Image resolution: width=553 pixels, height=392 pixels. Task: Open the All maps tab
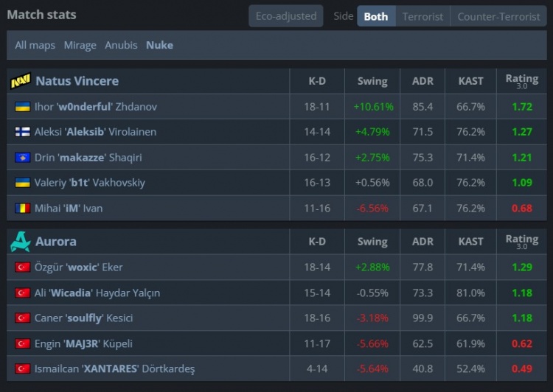click(x=35, y=45)
